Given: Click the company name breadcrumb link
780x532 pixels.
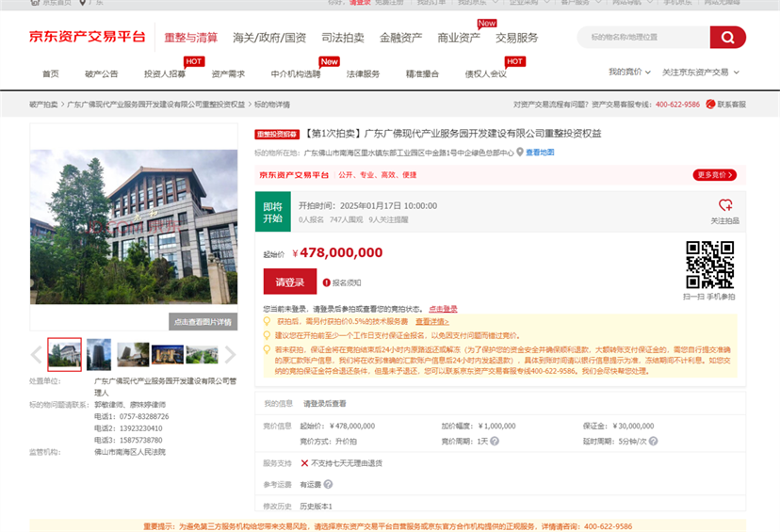Looking at the screenshot, I should tap(156, 105).
